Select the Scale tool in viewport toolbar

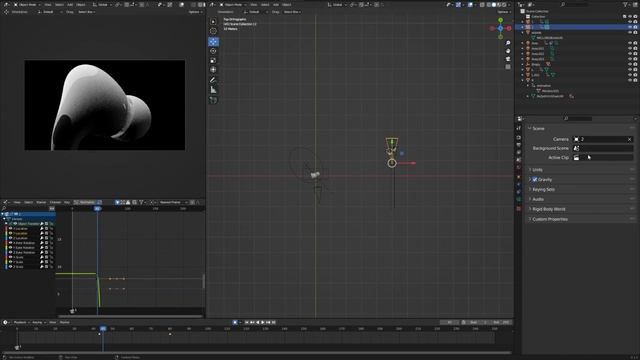(213, 60)
